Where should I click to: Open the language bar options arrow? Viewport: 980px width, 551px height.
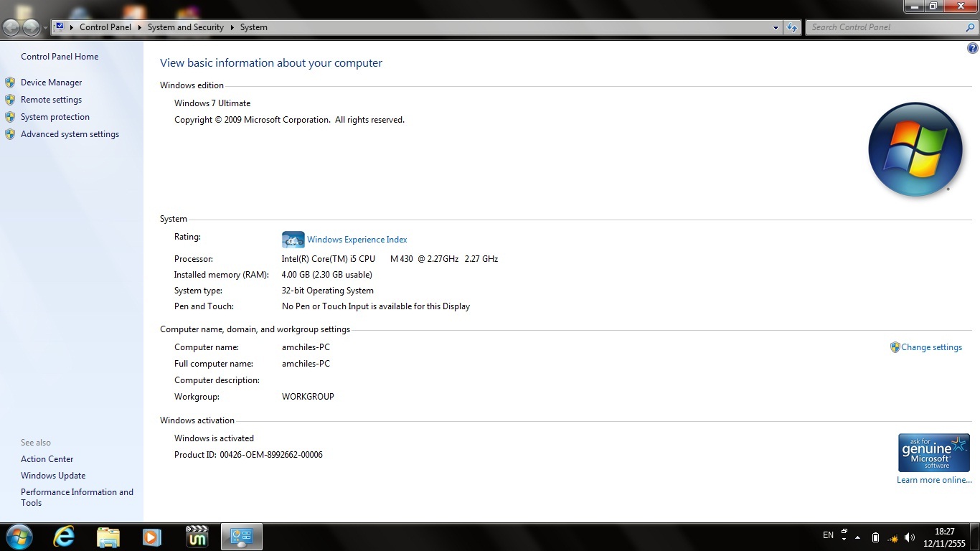coord(844,540)
